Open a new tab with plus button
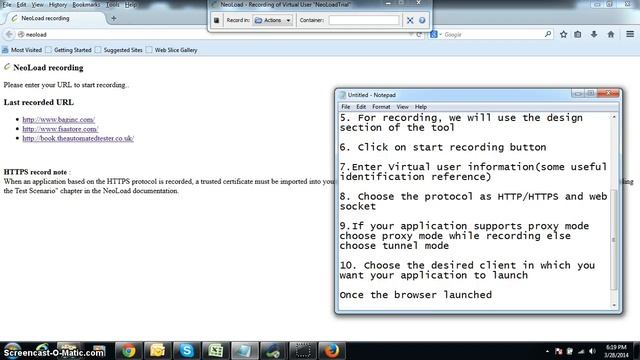 pos(113,18)
